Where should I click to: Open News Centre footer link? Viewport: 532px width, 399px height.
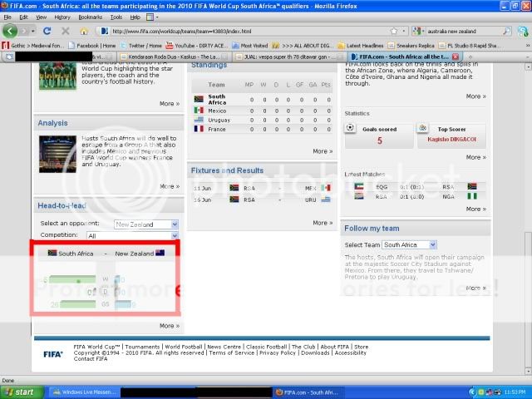224,347
